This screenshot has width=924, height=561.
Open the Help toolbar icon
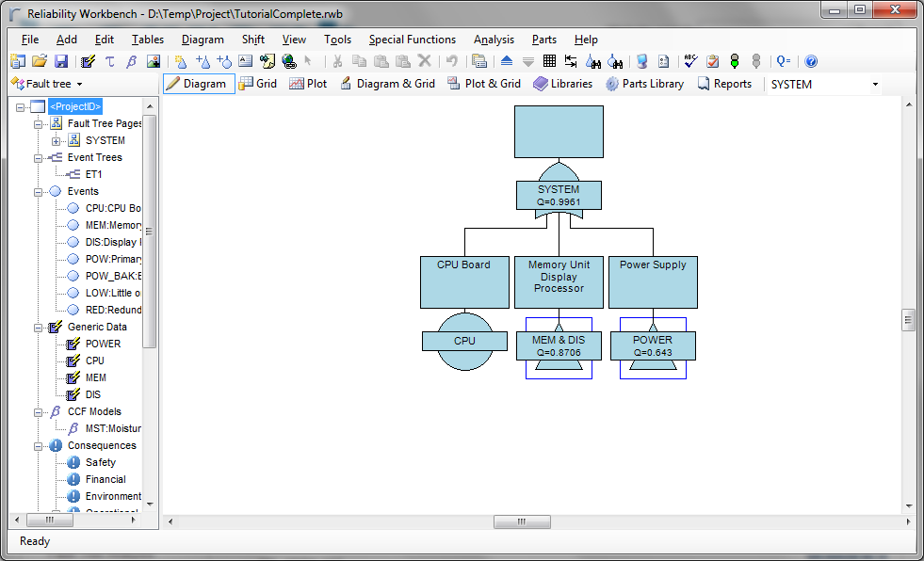pos(809,60)
